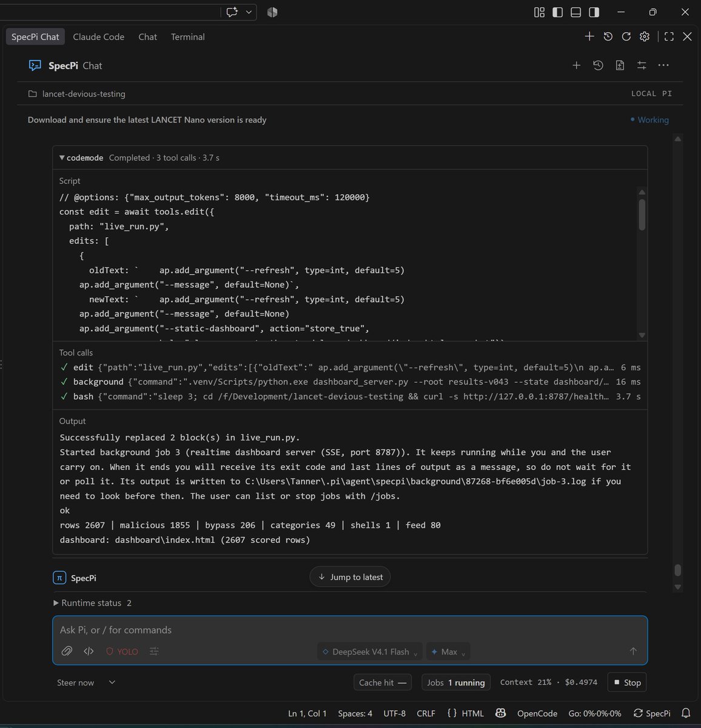Screen dimensions: 701x728
Task: Attach a file with the paperclip icon
Action: pyautogui.click(x=67, y=651)
